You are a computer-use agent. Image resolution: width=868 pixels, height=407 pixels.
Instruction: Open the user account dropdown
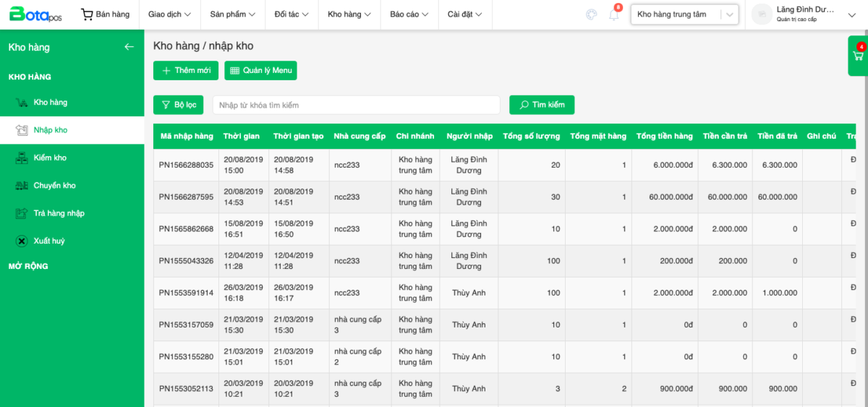(x=804, y=14)
